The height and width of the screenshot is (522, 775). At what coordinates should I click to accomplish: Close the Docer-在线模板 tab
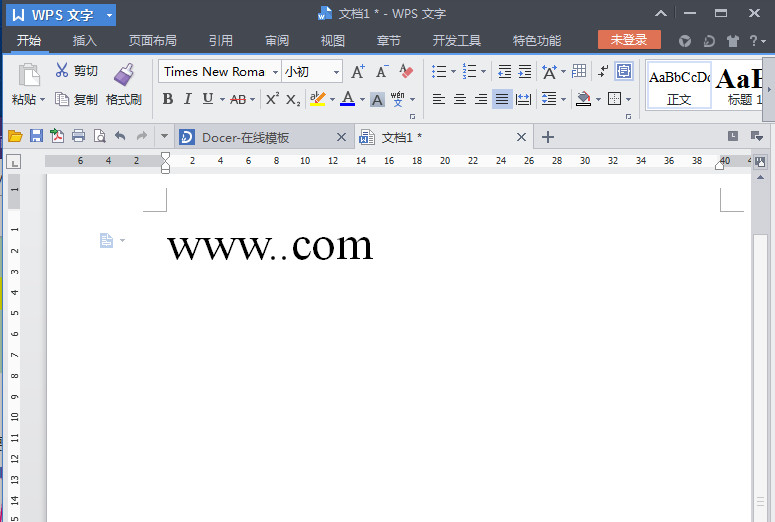(x=341, y=137)
